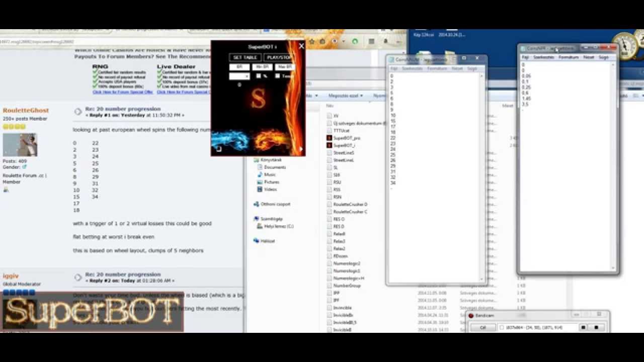Viewport: 644px width, 362px height.
Task: Select the XV file in Explorer
Action: tap(336, 116)
